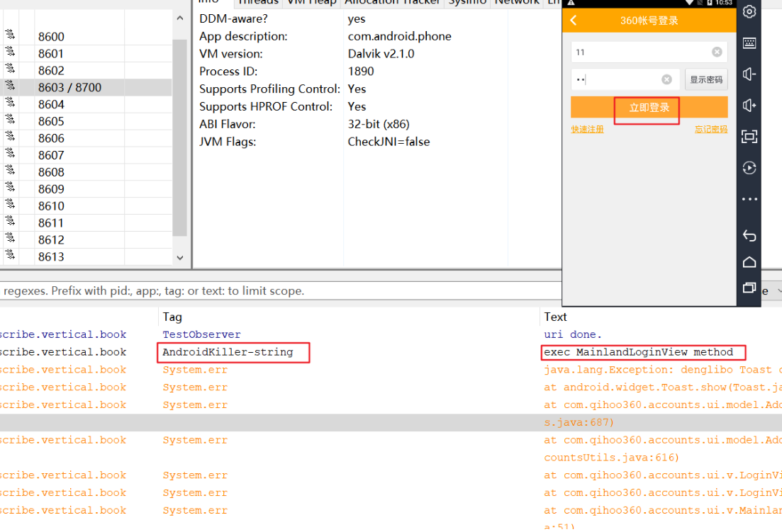The image size is (782, 532).
Task: Click the '32-bit (x86)' ABI Flavor value
Action: 379,124
